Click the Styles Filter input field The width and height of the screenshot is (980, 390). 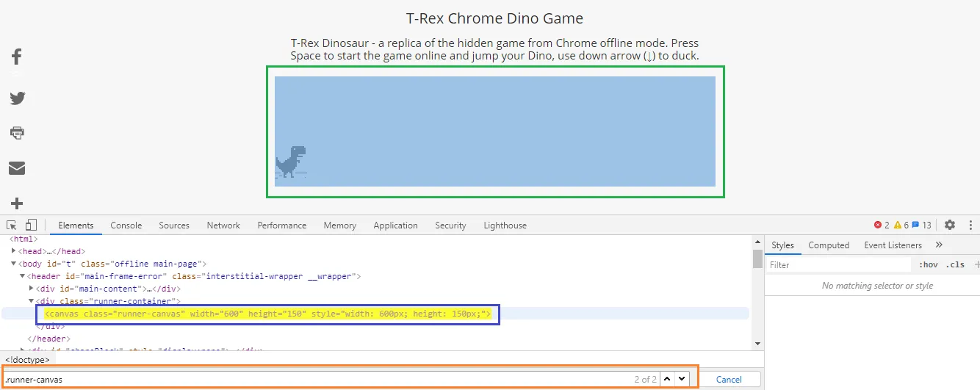click(x=840, y=264)
